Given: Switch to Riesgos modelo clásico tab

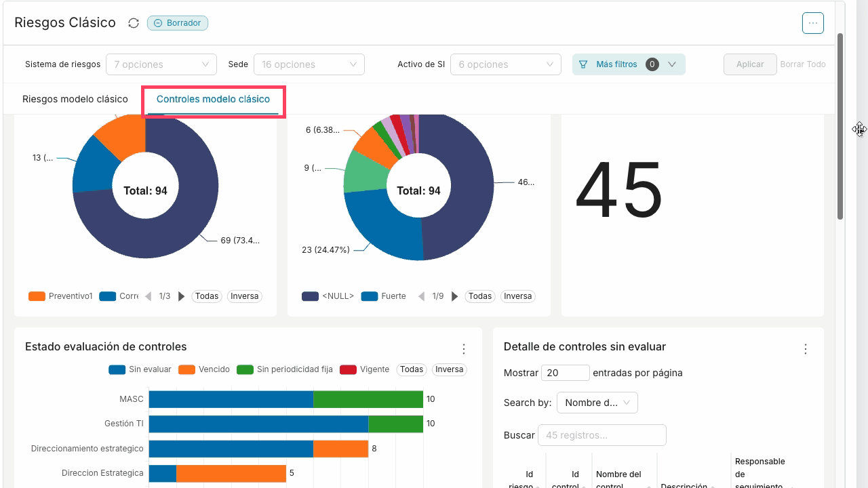Looking at the screenshot, I should pyautogui.click(x=75, y=99).
